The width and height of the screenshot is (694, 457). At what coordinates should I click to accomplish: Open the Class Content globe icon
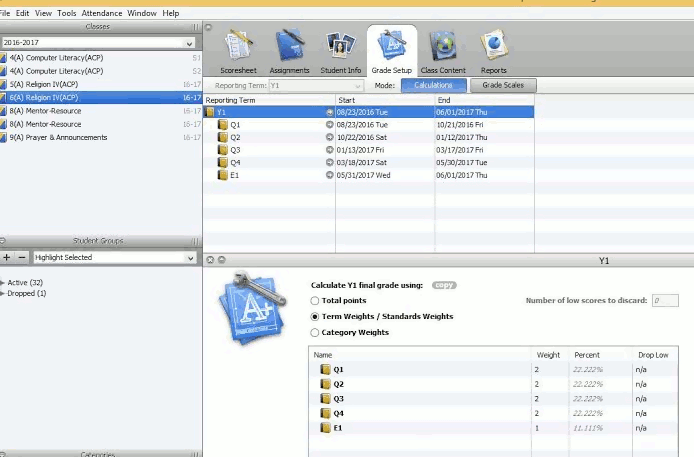[x=443, y=45]
